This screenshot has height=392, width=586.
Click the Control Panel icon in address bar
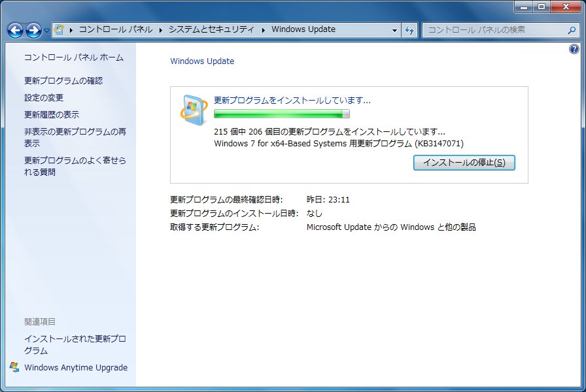click(59, 29)
